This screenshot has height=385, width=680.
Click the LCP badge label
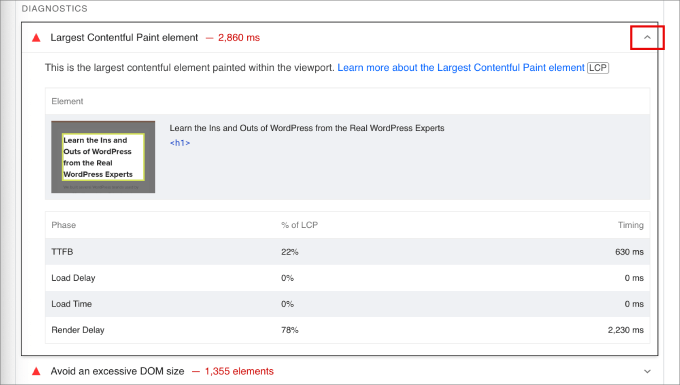598,68
